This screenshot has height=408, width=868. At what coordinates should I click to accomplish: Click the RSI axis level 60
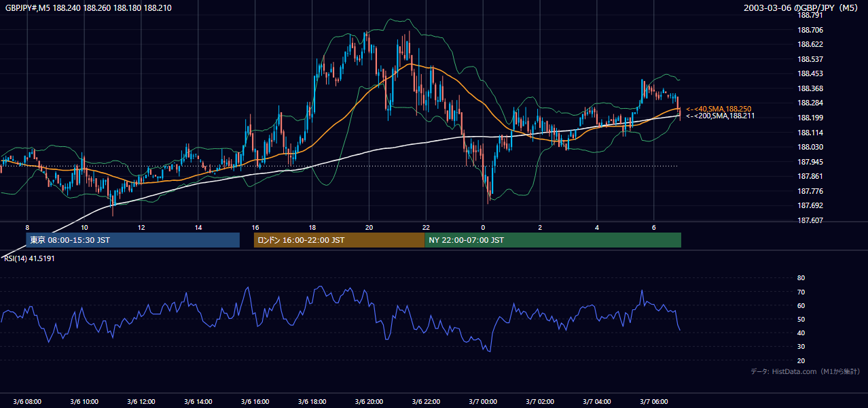(801, 306)
